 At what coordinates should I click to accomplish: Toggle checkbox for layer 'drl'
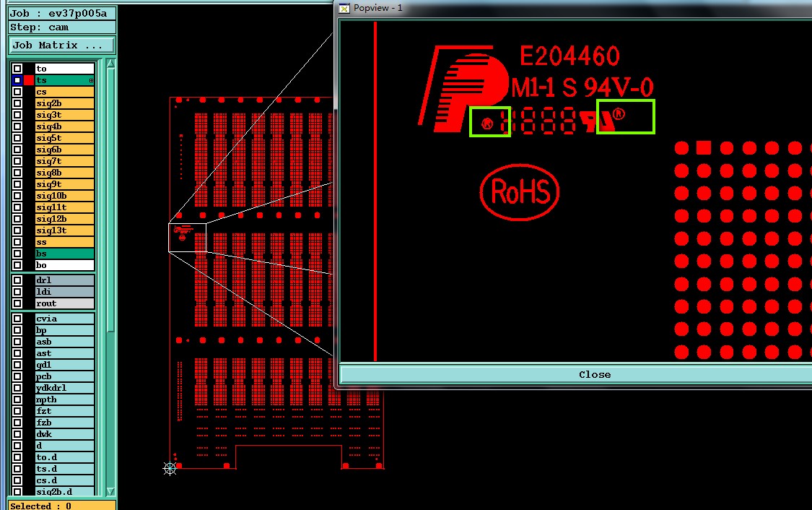point(17,280)
